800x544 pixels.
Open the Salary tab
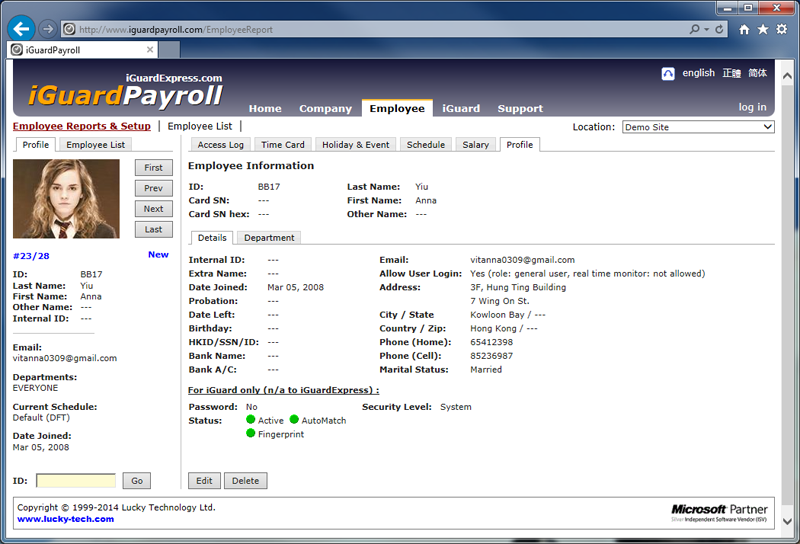(x=476, y=145)
